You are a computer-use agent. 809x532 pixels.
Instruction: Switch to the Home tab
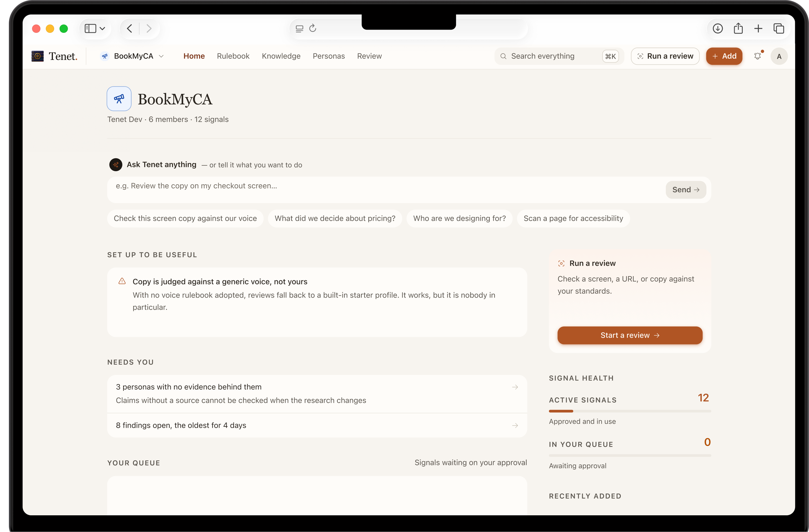tap(194, 56)
